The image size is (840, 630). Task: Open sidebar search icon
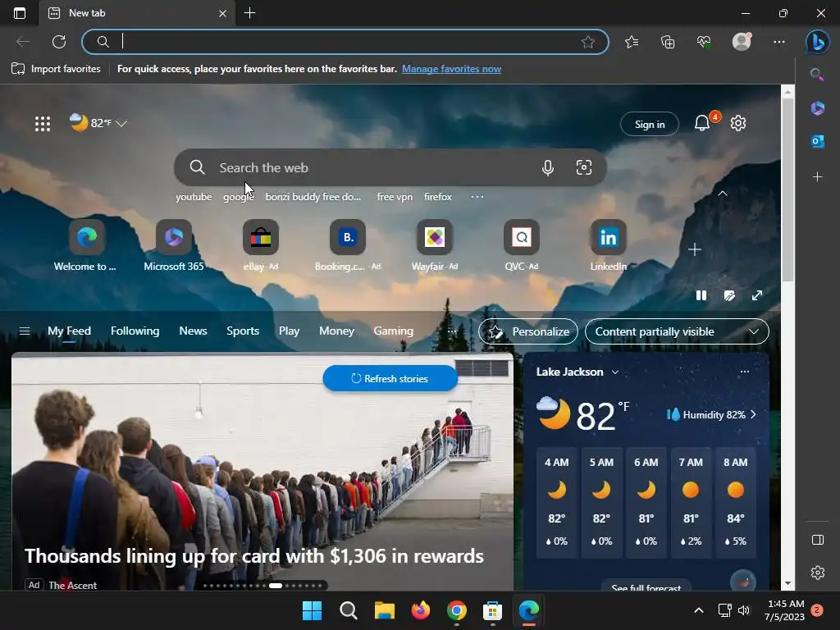[x=816, y=74]
